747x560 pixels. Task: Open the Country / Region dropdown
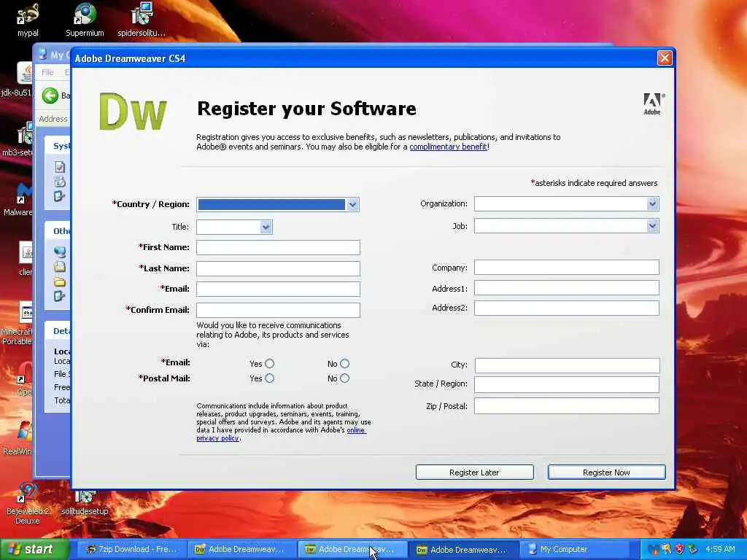(x=352, y=204)
